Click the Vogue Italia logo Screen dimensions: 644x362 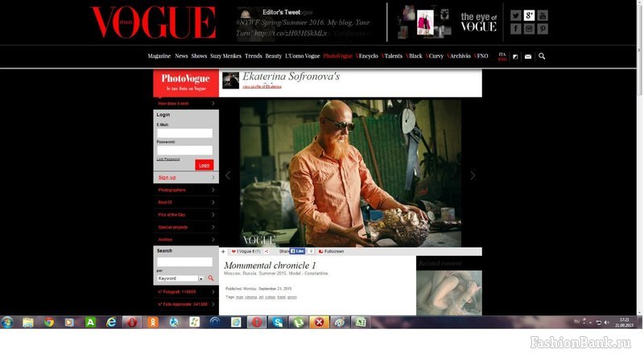click(x=153, y=23)
